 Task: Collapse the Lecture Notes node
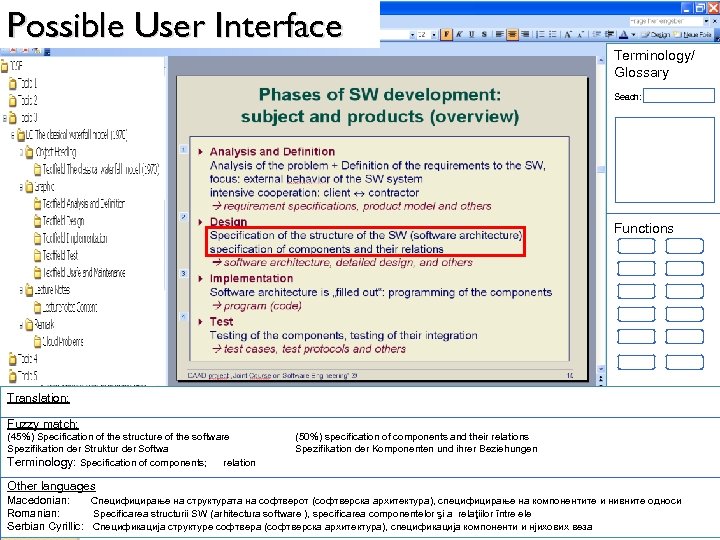tap(21, 291)
